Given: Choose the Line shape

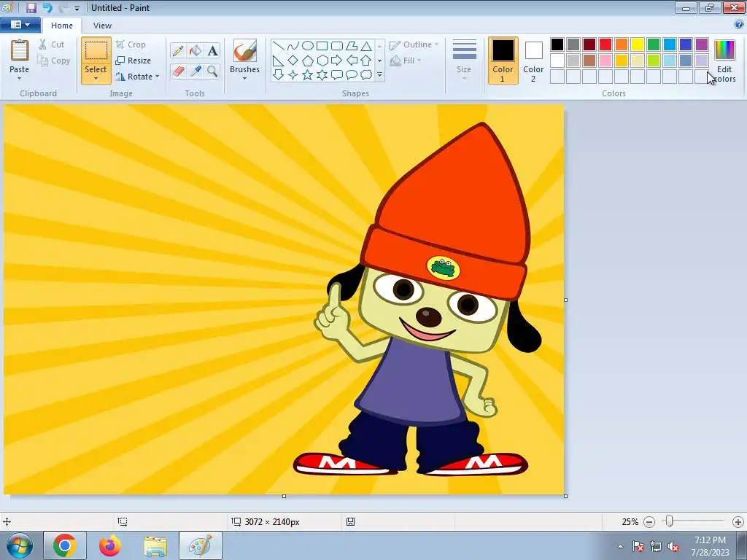Looking at the screenshot, I should (x=279, y=46).
